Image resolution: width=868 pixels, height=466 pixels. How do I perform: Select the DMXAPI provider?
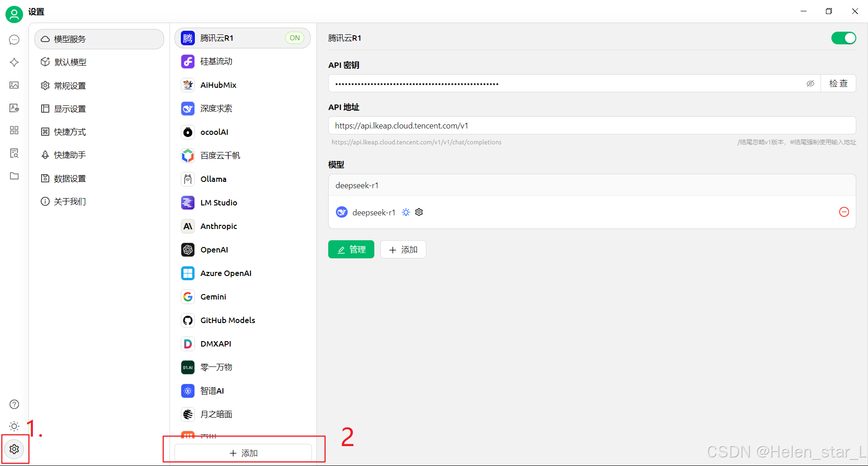click(242, 344)
